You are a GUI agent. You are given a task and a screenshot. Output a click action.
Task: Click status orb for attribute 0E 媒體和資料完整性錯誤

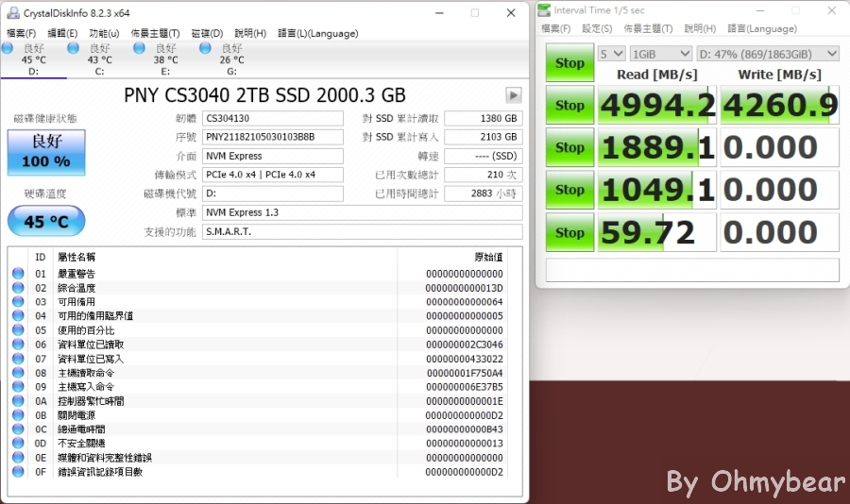[18, 457]
